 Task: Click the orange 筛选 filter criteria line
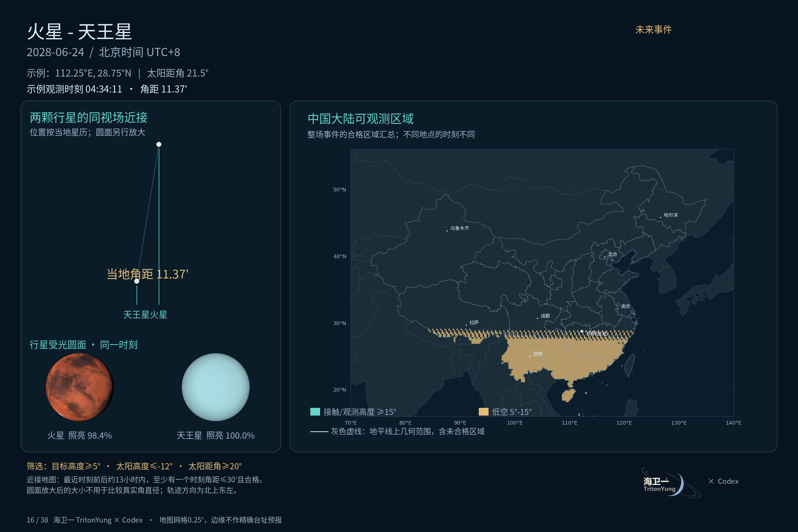134,466
